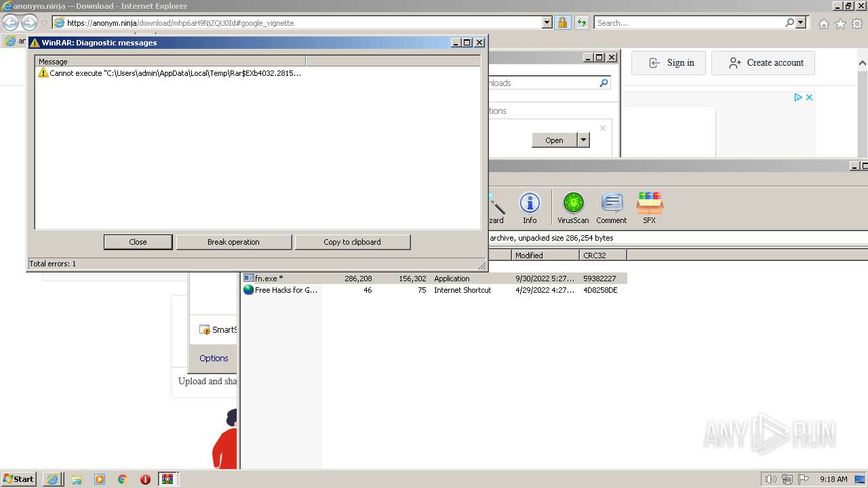Open Opera from taskbar
Viewport: 868px width, 488px height.
coord(145,479)
